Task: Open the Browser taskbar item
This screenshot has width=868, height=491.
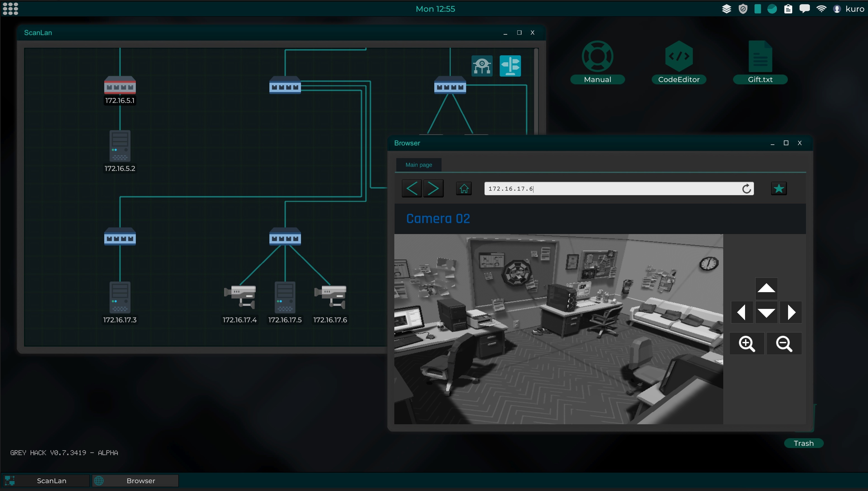Action: [x=135, y=481]
